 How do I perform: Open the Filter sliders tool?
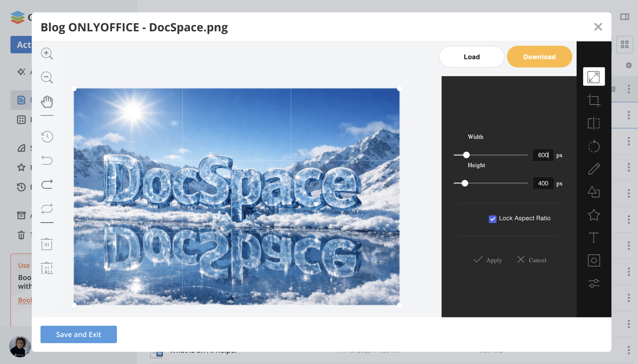pyautogui.click(x=594, y=283)
